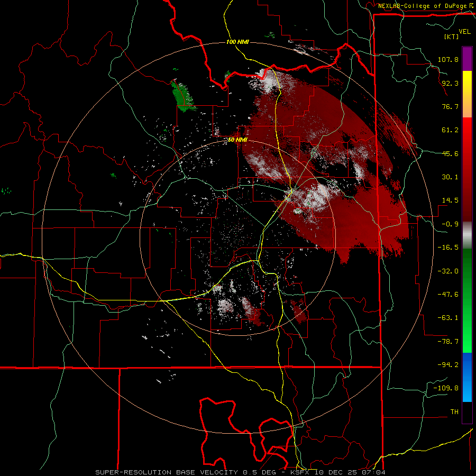The width and height of the screenshot is (476, 476).
Task: Click the -78.7 velocity scale value
Action: (x=448, y=342)
